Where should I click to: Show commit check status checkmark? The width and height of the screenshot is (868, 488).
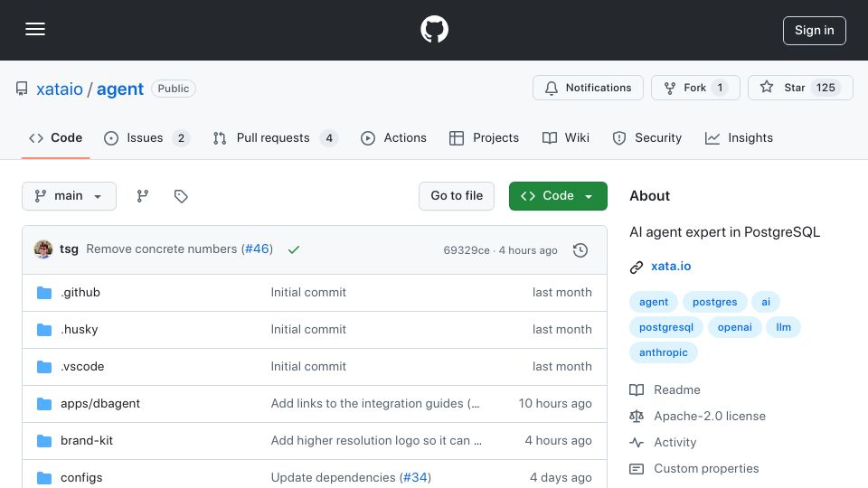[x=293, y=249]
